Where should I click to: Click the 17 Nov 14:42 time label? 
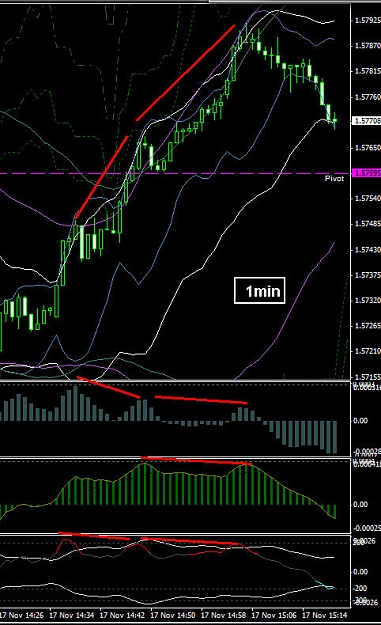tap(122, 615)
